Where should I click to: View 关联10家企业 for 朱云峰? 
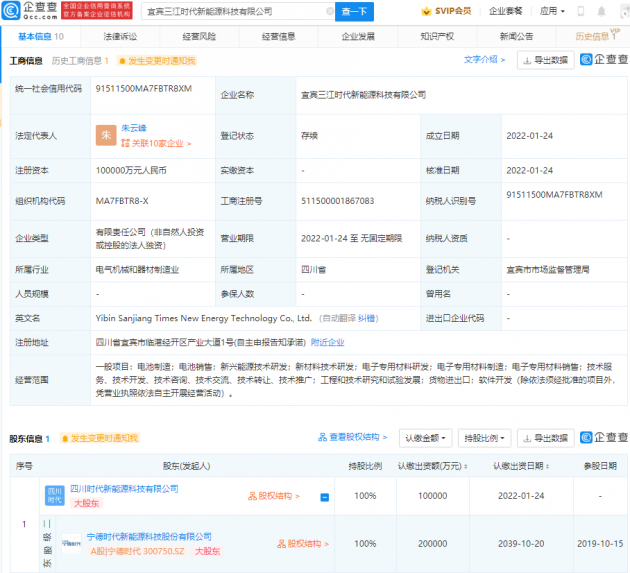156,143
